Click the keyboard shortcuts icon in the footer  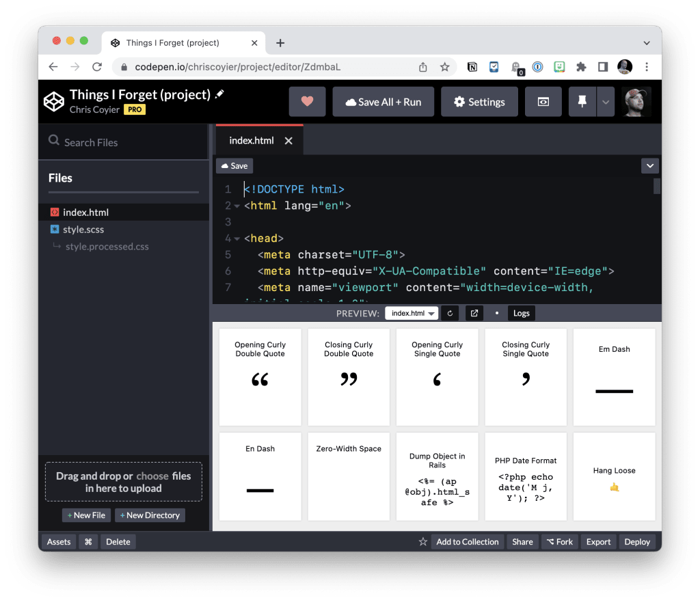point(88,541)
